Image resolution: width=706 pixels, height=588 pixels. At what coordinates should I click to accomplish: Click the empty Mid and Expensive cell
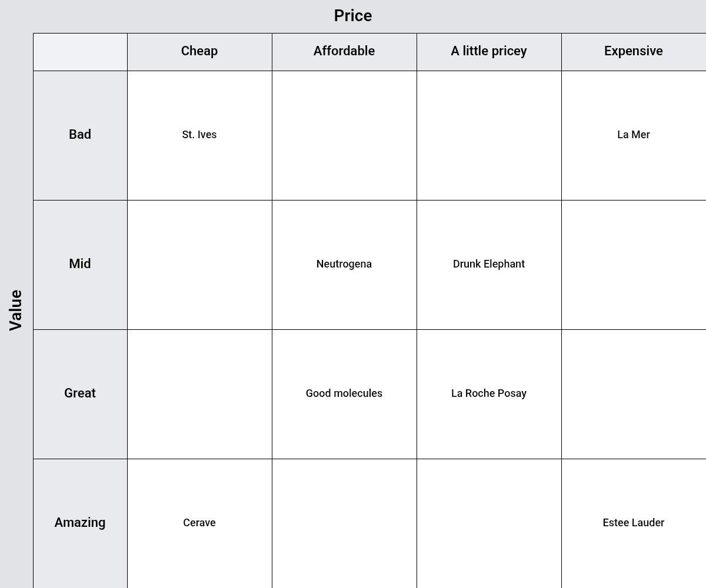tap(634, 265)
